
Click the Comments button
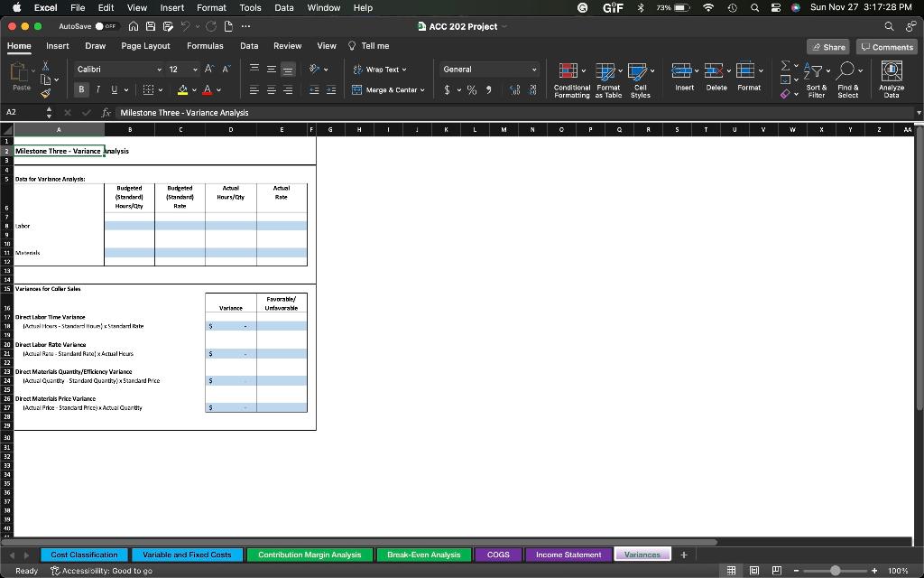886,45
